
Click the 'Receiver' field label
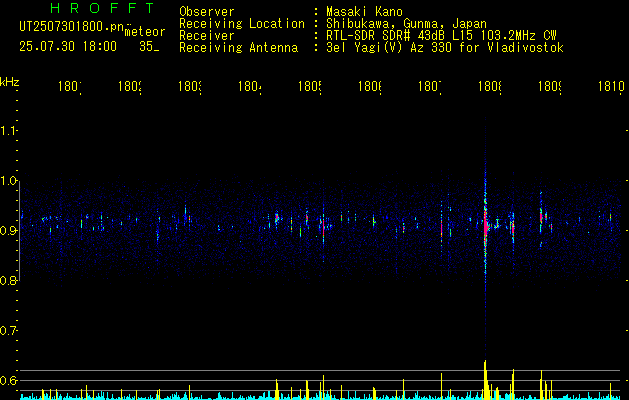click(x=207, y=36)
